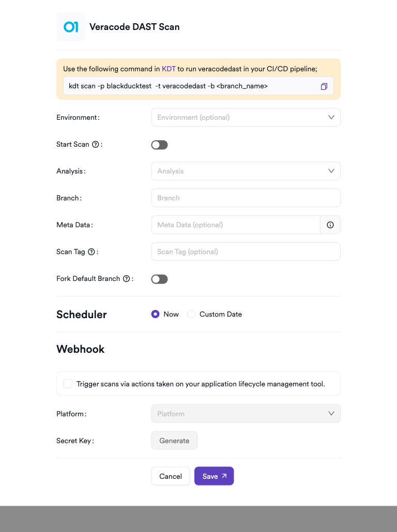Open the Analysis dropdown
Image resolution: width=397 pixels, height=532 pixels.
pos(246,171)
